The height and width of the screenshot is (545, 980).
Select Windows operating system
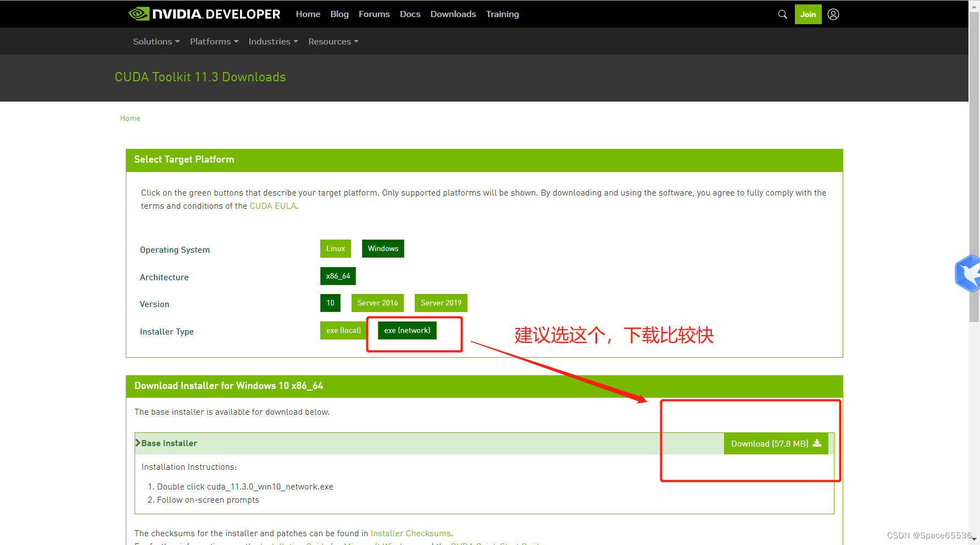(x=383, y=248)
